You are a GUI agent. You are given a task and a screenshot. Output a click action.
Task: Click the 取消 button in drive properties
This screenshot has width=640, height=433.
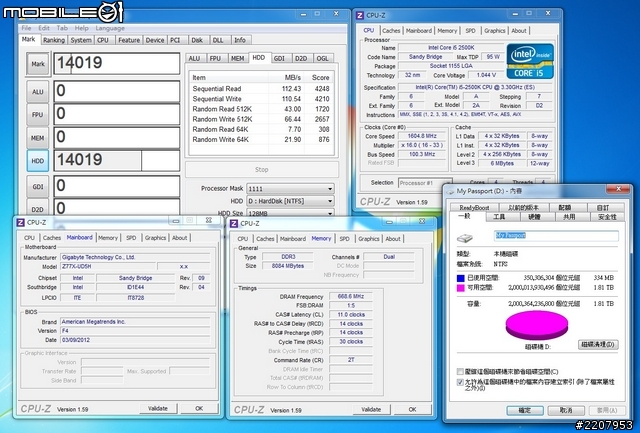point(566,410)
